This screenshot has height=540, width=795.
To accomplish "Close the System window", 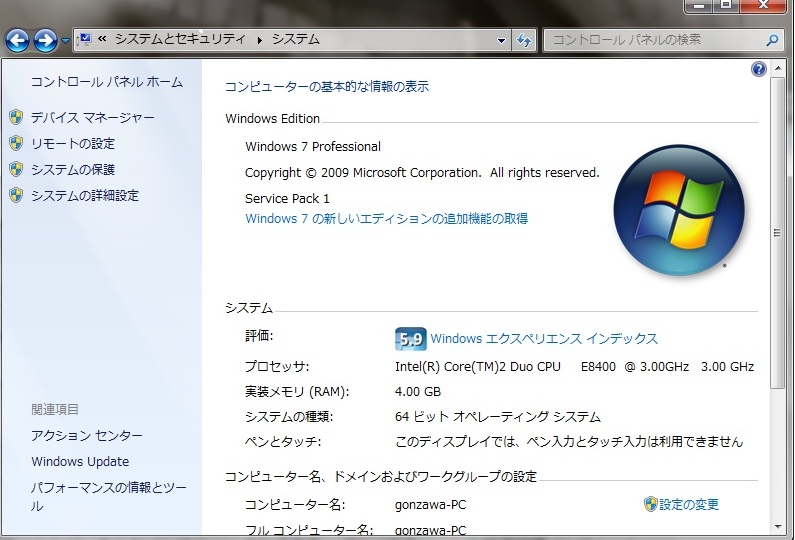I will 763,6.
